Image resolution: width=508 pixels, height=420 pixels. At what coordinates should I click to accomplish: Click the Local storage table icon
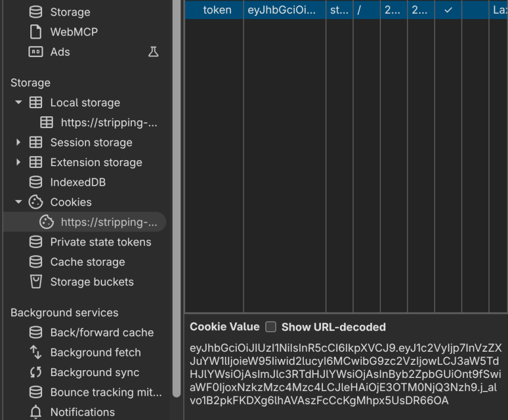point(36,103)
